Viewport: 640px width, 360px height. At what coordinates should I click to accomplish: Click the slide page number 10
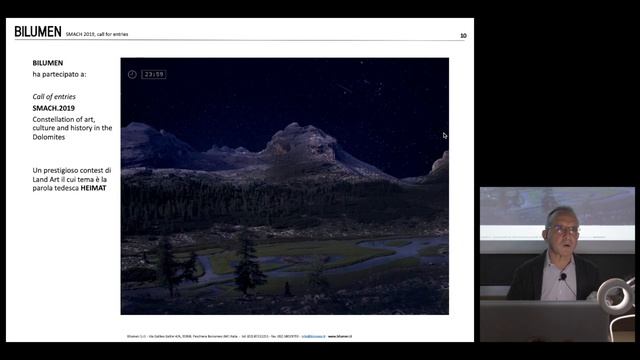tap(463, 36)
